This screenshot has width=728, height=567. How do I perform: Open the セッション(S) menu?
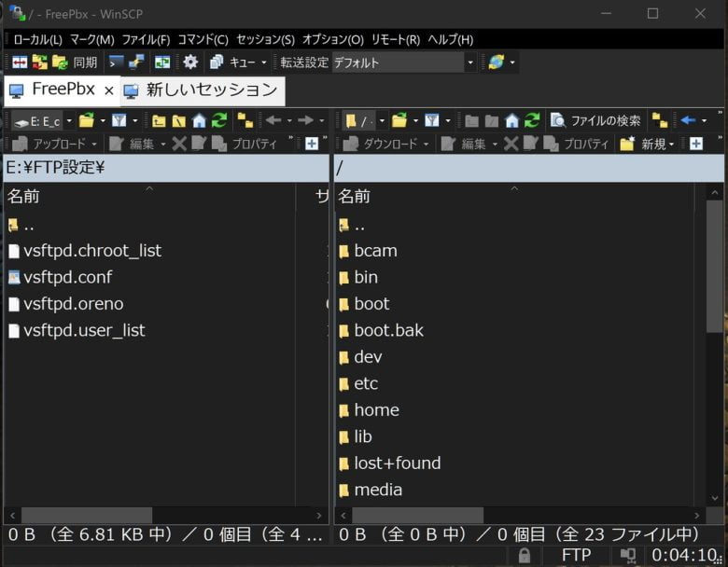pos(265,40)
